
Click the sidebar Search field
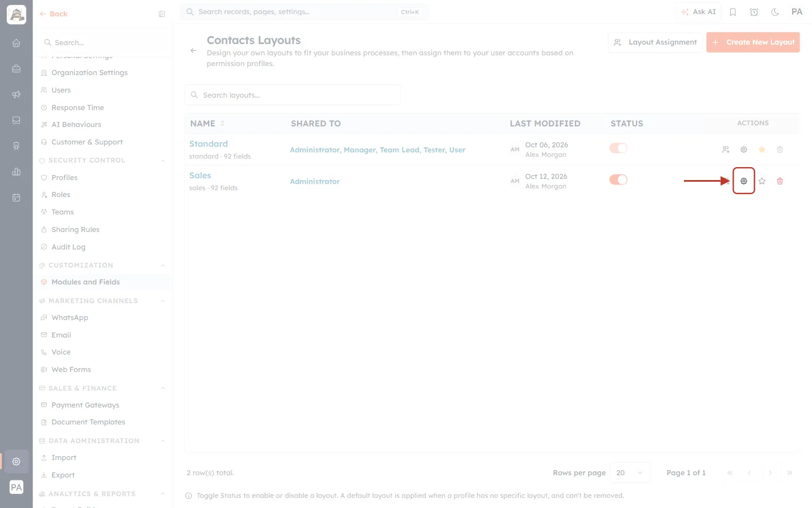coord(103,43)
